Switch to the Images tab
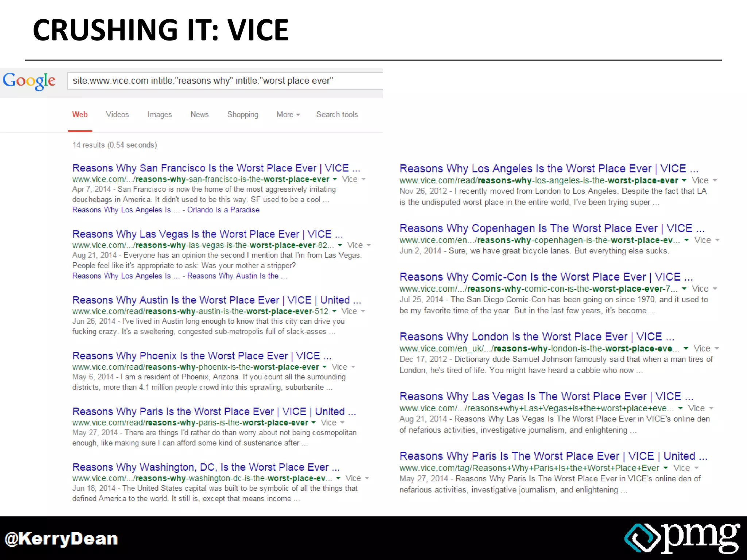The image size is (747, 560). tap(159, 114)
